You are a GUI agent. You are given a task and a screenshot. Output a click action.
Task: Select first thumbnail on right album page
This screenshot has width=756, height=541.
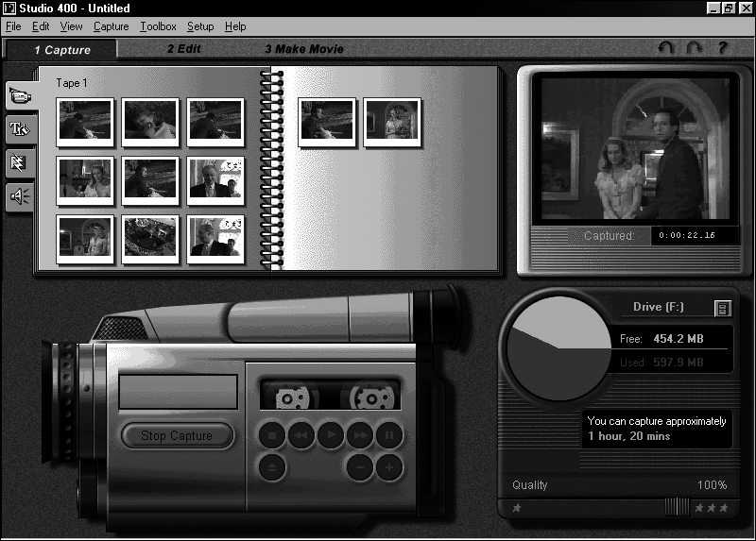327,123
